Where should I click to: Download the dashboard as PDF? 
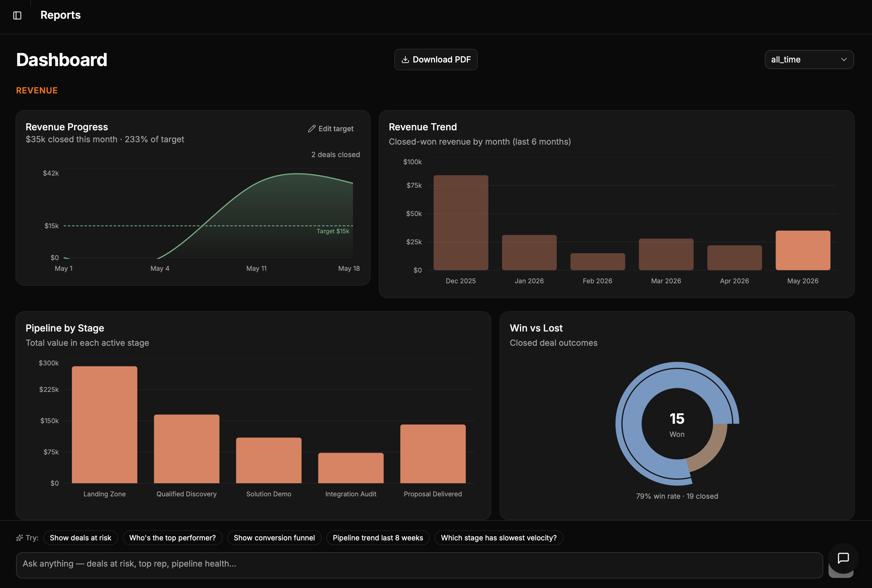[x=436, y=60]
